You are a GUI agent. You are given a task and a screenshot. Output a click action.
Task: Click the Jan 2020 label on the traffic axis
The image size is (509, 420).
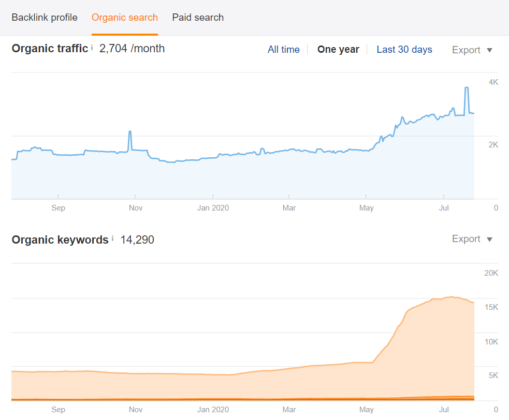click(x=213, y=208)
